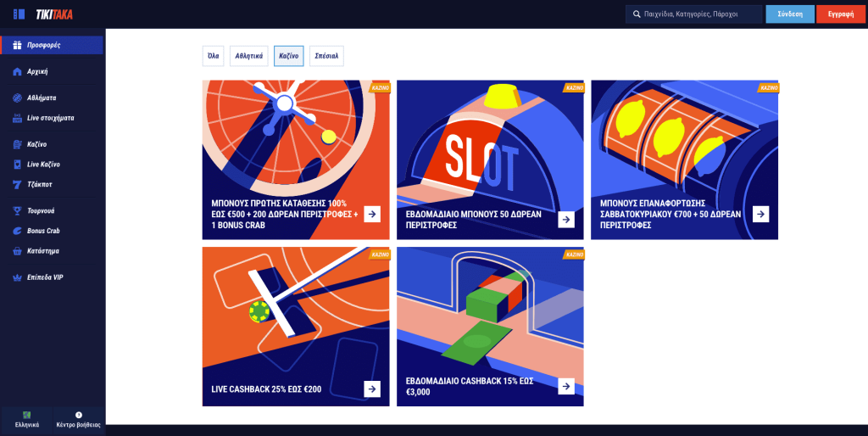The height and width of the screenshot is (436, 868).
Task: Click the Bonus Crab icon
Action: [17, 231]
